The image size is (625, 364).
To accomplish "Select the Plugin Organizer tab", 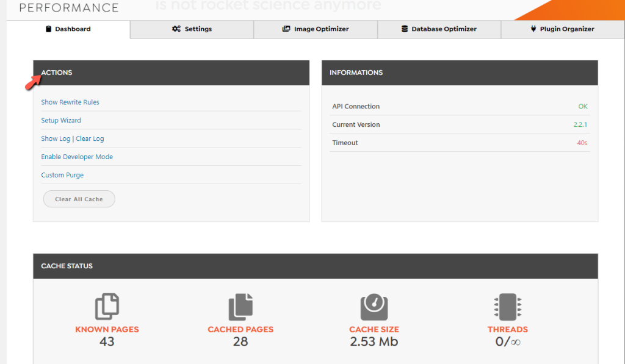I will point(562,29).
